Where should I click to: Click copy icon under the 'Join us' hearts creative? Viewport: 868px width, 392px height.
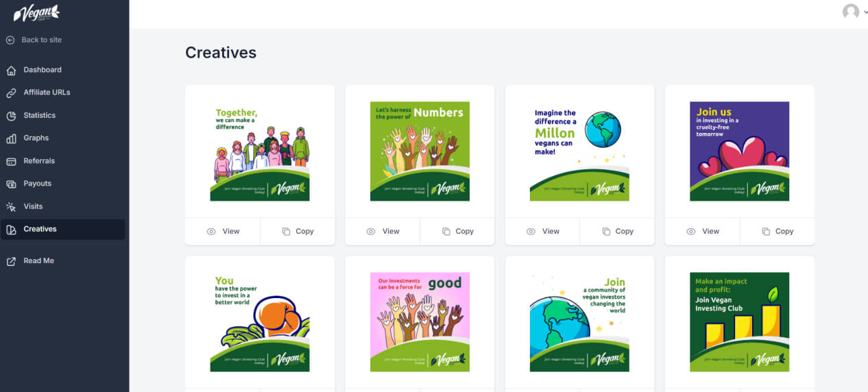(x=766, y=232)
